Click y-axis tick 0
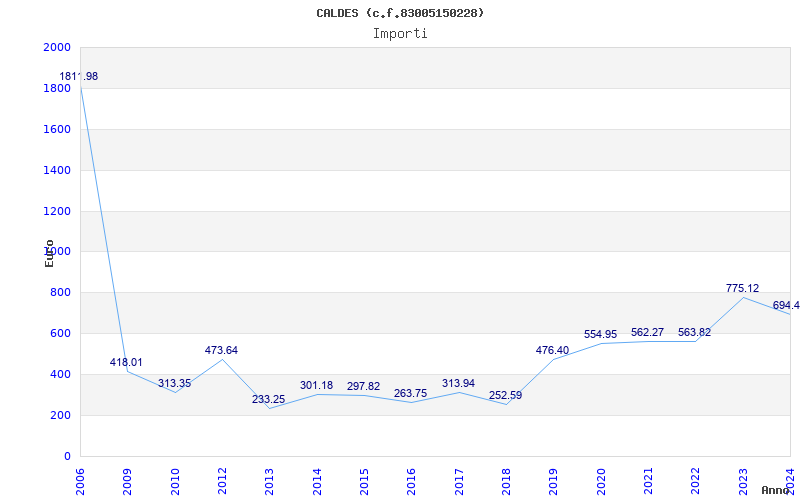The width and height of the screenshot is (800, 500). 67,456
